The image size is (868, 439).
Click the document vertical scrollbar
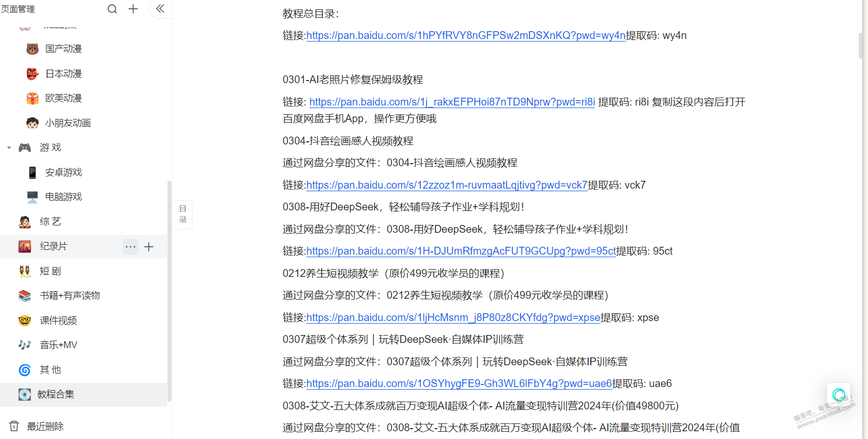[x=861, y=46]
